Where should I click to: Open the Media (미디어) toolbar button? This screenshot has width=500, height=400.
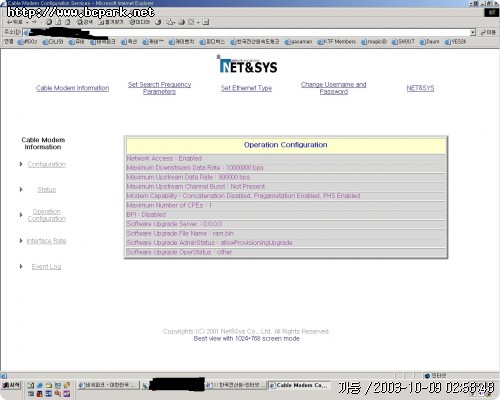pyautogui.click(x=140, y=22)
